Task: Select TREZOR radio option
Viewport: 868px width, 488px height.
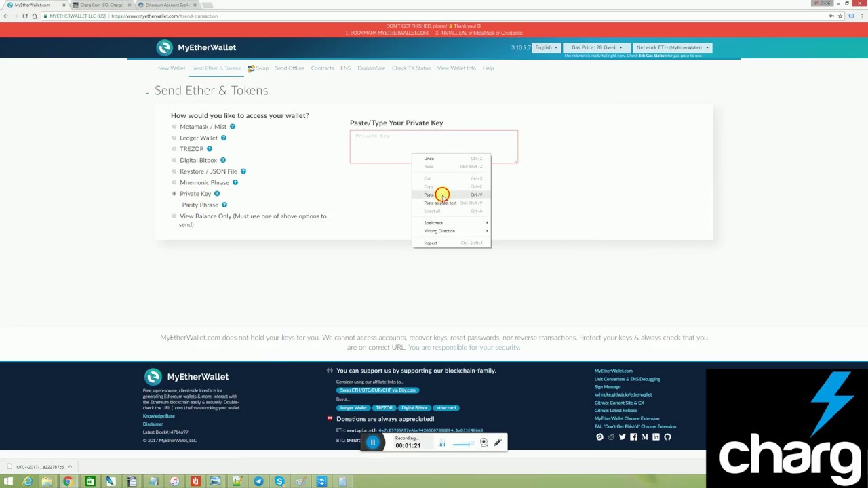Action: click(174, 149)
